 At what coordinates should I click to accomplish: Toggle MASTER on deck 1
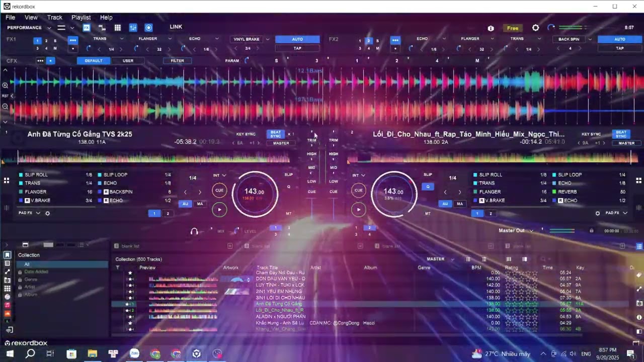pos(281,143)
